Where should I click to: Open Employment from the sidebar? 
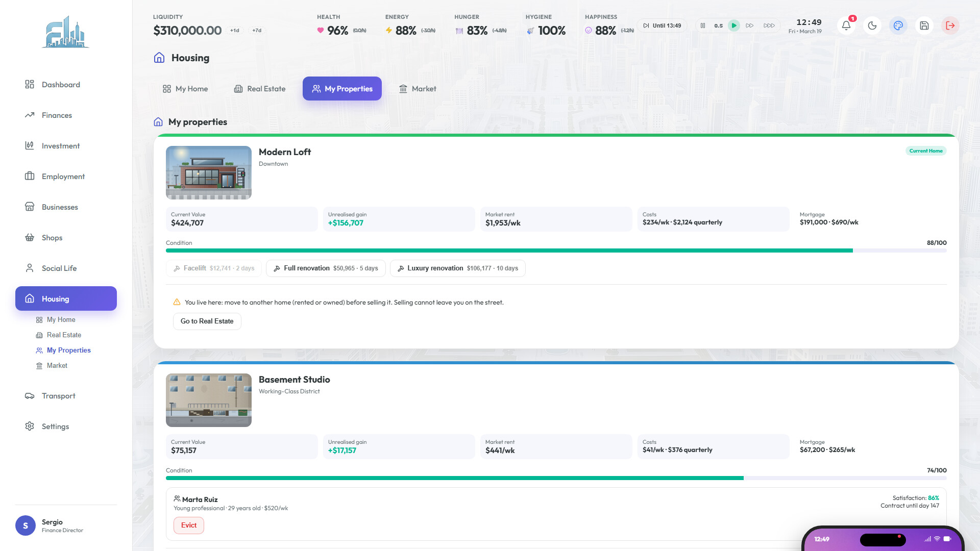(66, 177)
